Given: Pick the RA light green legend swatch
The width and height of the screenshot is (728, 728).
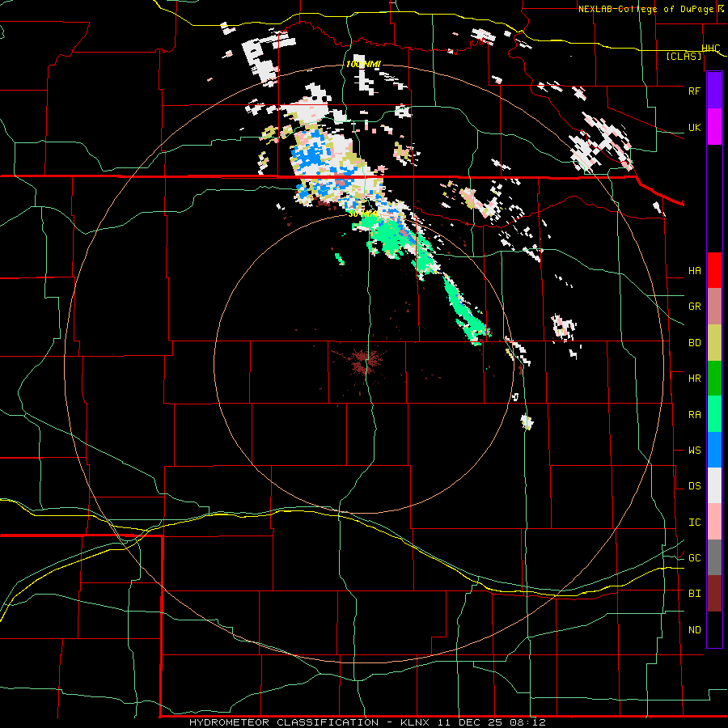Looking at the screenshot, I should (714, 414).
